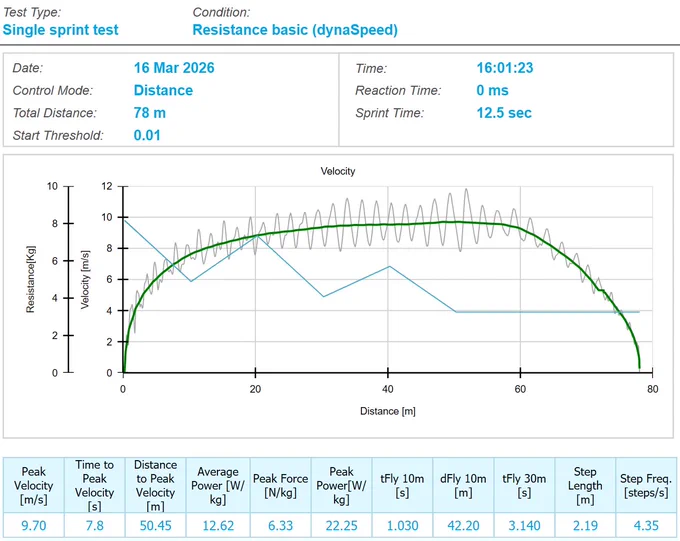Click the '40' tick on distance axis

(388, 389)
